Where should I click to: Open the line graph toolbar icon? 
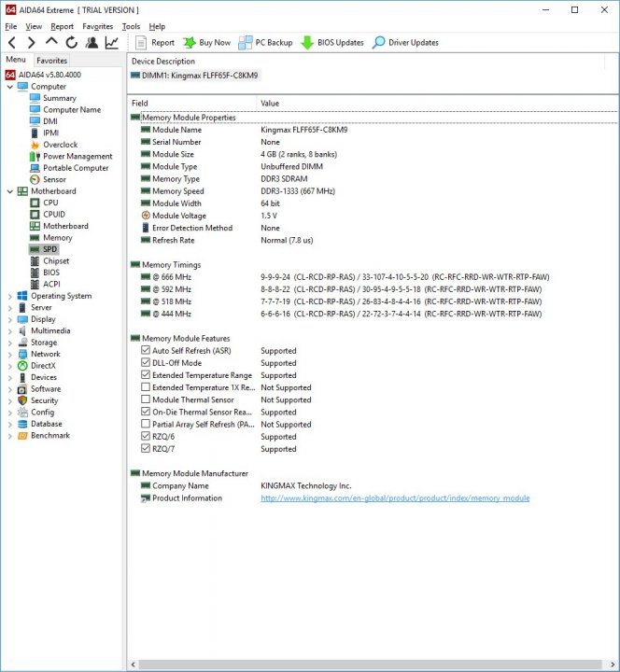(x=112, y=42)
